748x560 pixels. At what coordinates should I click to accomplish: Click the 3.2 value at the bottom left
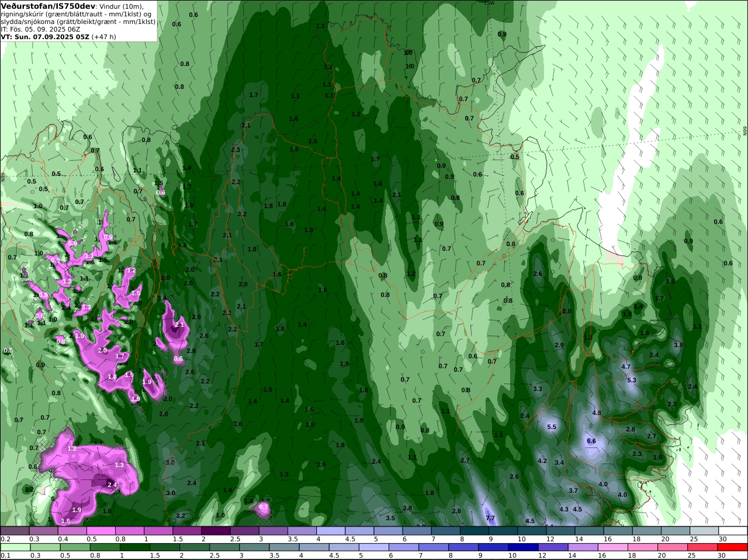pos(181,516)
